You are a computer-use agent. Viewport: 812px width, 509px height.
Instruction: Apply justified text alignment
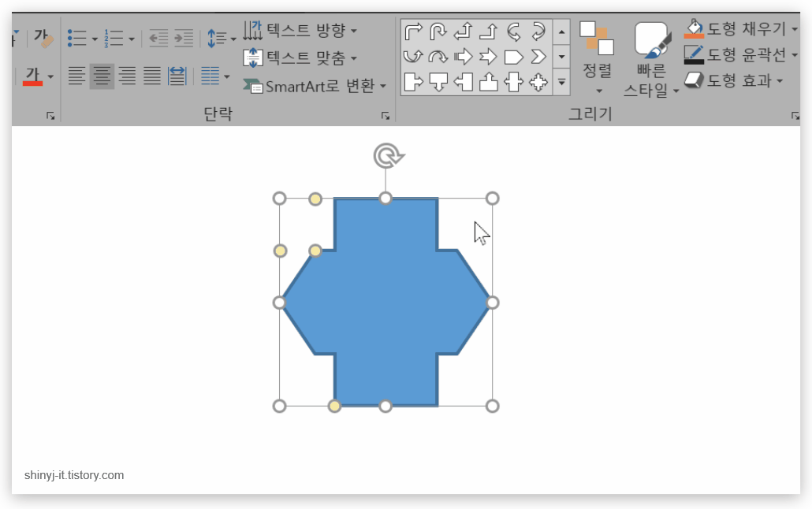pos(151,76)
